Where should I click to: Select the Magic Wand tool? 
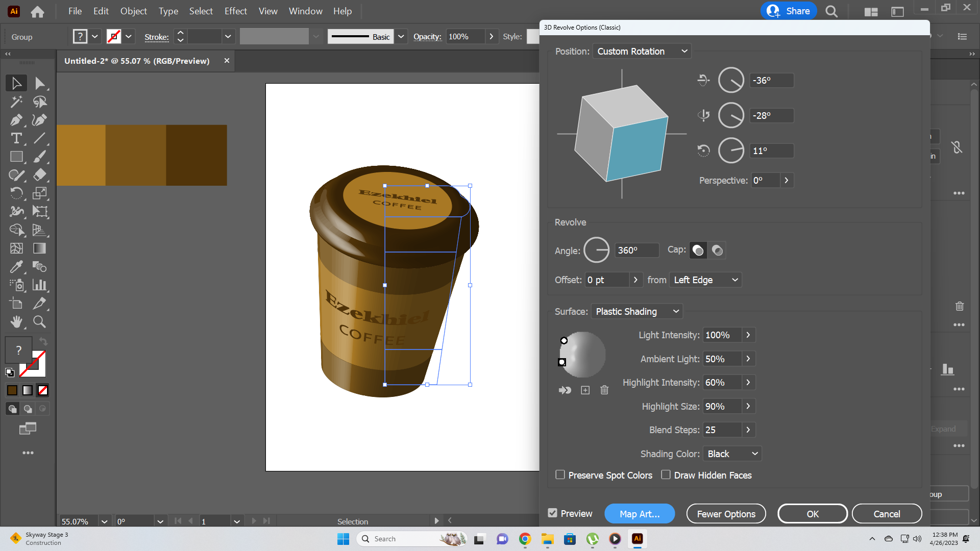[x=16, y=102]
